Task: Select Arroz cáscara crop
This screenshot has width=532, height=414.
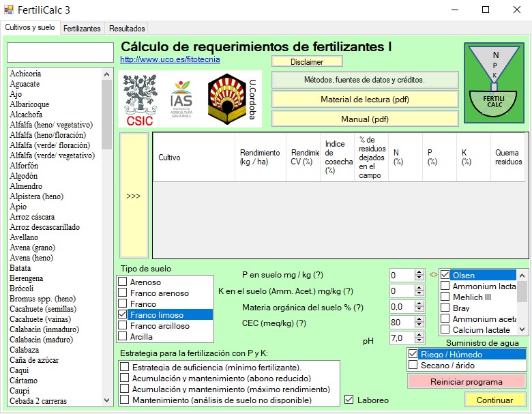Action: 32,217
